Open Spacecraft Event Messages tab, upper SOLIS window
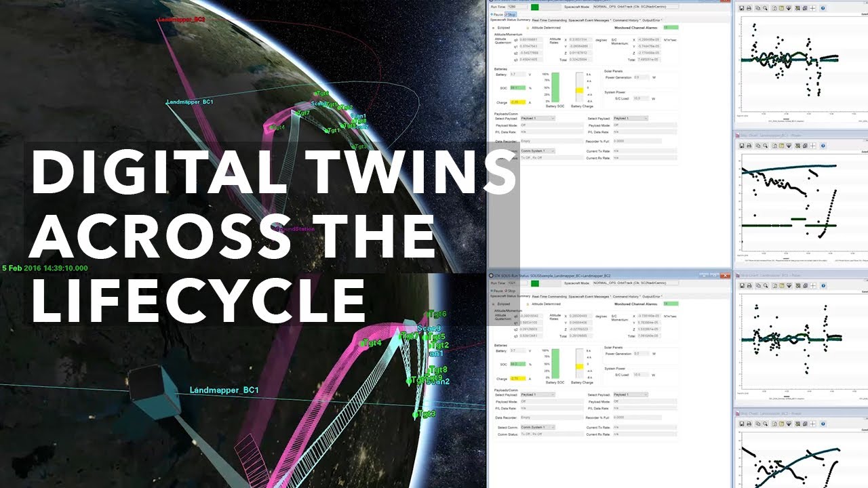The image size is (868, 488). coord(589,20)
